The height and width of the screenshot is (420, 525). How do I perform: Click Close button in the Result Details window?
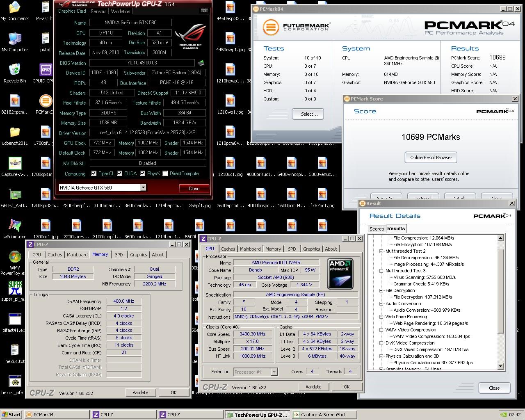(494, 388)
